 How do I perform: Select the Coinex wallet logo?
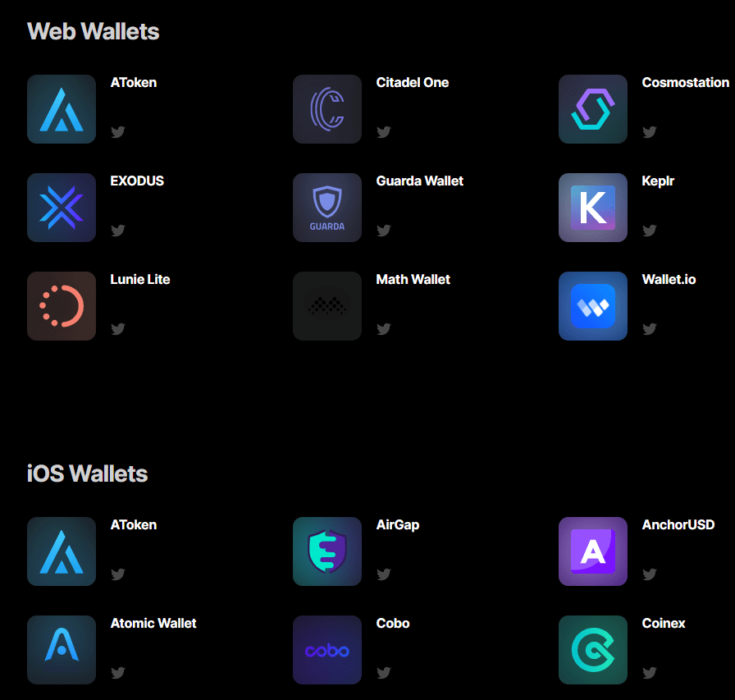[593, 650]
